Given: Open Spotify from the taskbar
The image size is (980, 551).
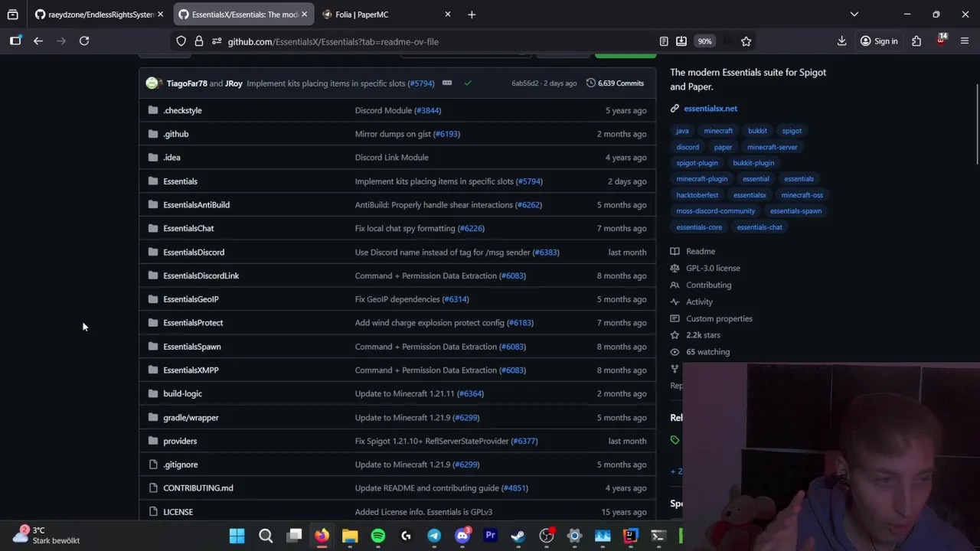Looking at the screenshot, I should pos(378,536).
